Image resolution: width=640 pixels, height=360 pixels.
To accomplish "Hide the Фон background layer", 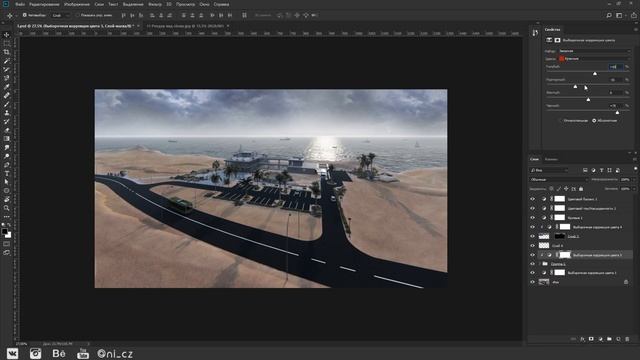I will click(x=532, y=282).
